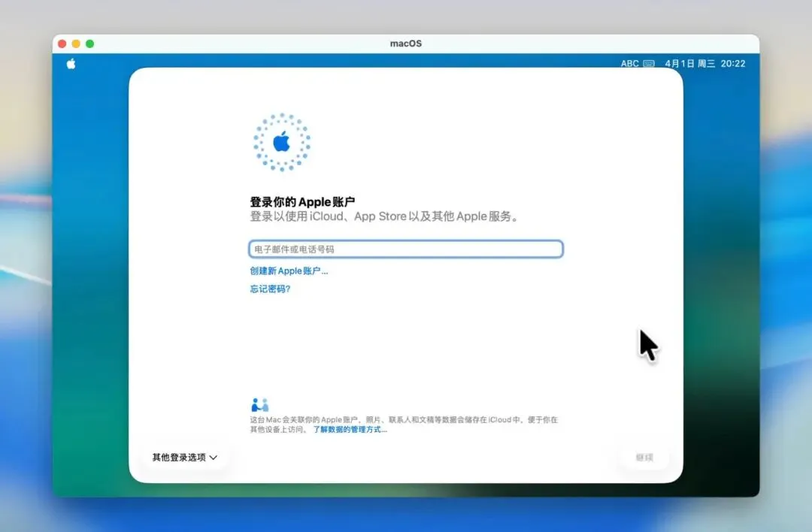This screenshot has height=532, width=812.
Task: Click the 忘记密码? link
Action: coord(270,289)
